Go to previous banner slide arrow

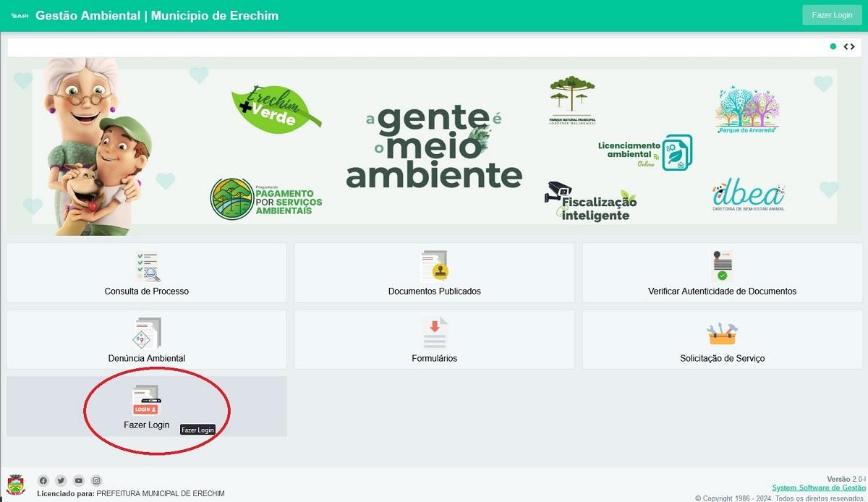click(846, 47)
